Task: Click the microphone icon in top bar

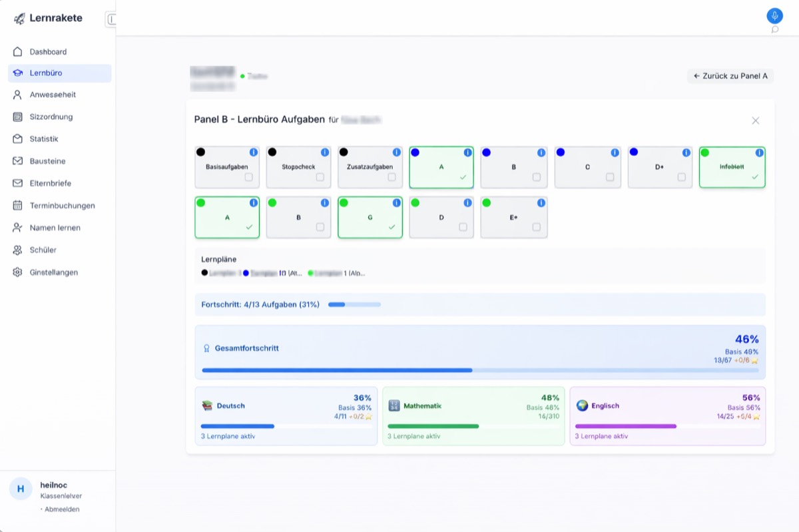Action: [x=774, y=16]
